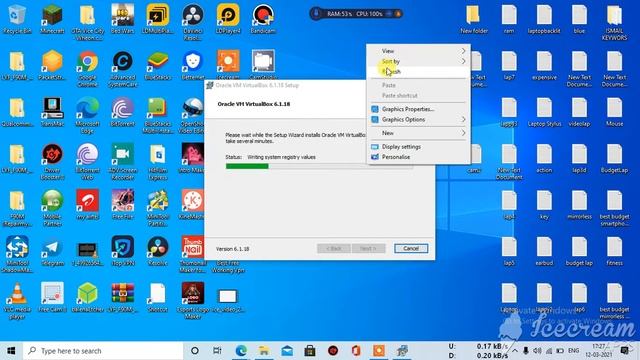
Task: Select the earbud file icon
Action: click(544, 251)
